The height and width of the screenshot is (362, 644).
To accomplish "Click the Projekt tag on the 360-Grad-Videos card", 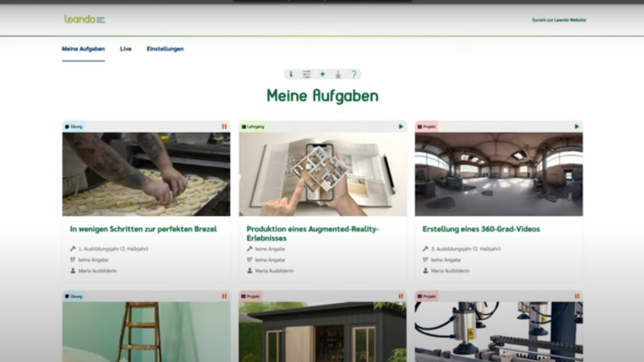I will point(426,127).
